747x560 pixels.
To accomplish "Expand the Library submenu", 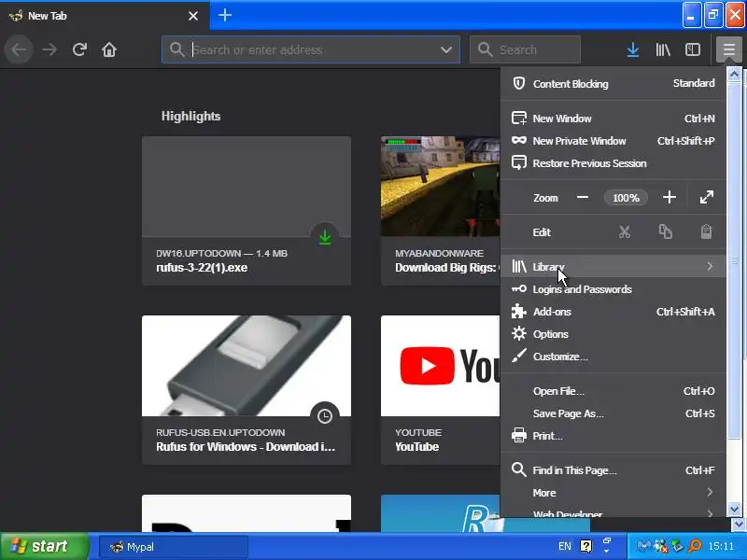I will [613, 266].
